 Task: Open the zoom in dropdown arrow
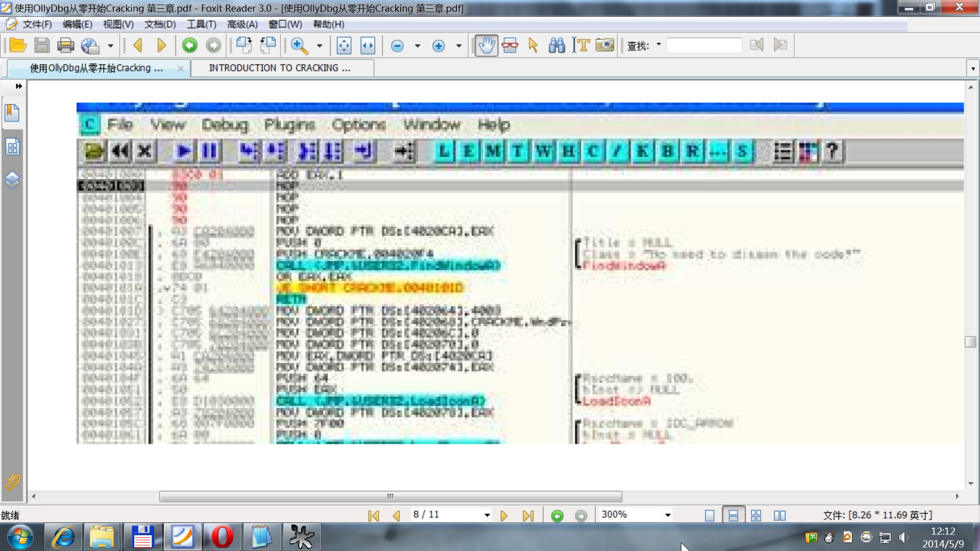click(x=459, y=46)
